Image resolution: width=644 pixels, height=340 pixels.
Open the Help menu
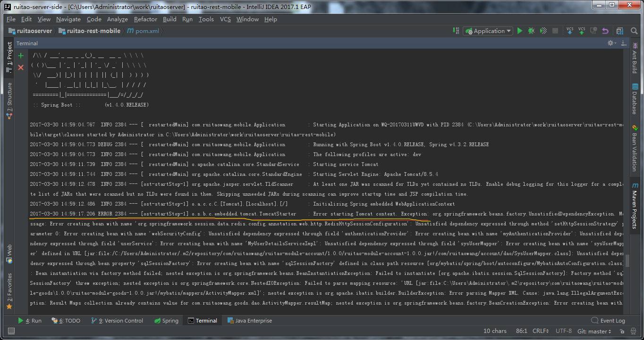pos(271,19)
